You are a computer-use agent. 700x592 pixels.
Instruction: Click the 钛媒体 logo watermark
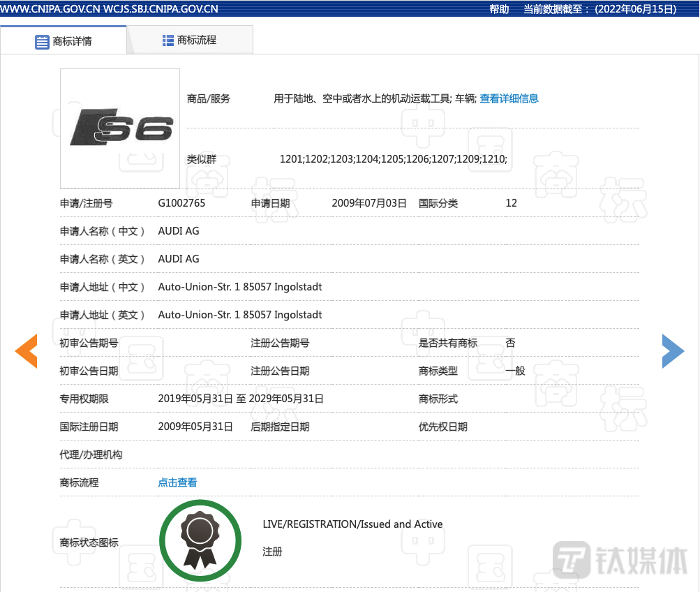(622, 561)
